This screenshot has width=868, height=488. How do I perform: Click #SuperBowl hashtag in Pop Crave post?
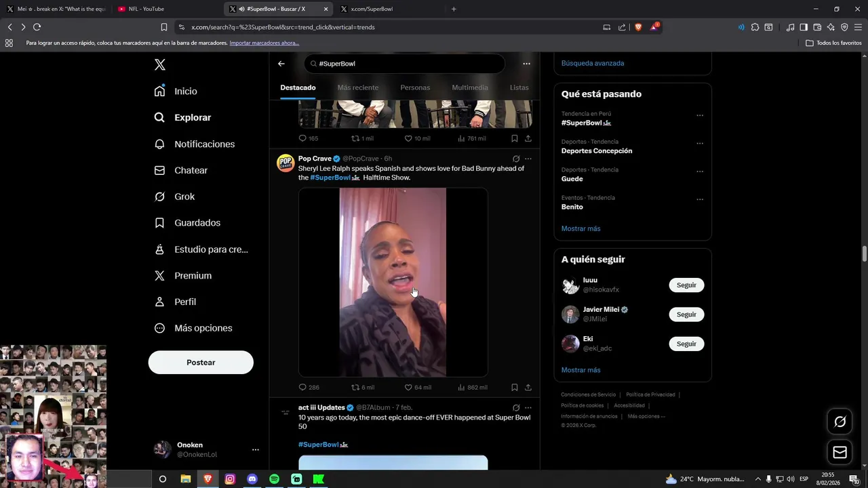coord(330,178)
